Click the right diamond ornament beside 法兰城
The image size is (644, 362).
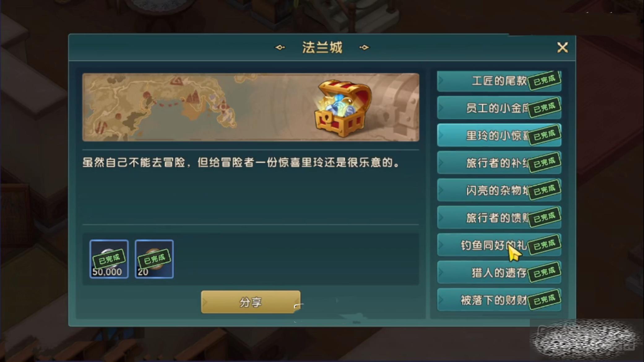tap(364, 47)
